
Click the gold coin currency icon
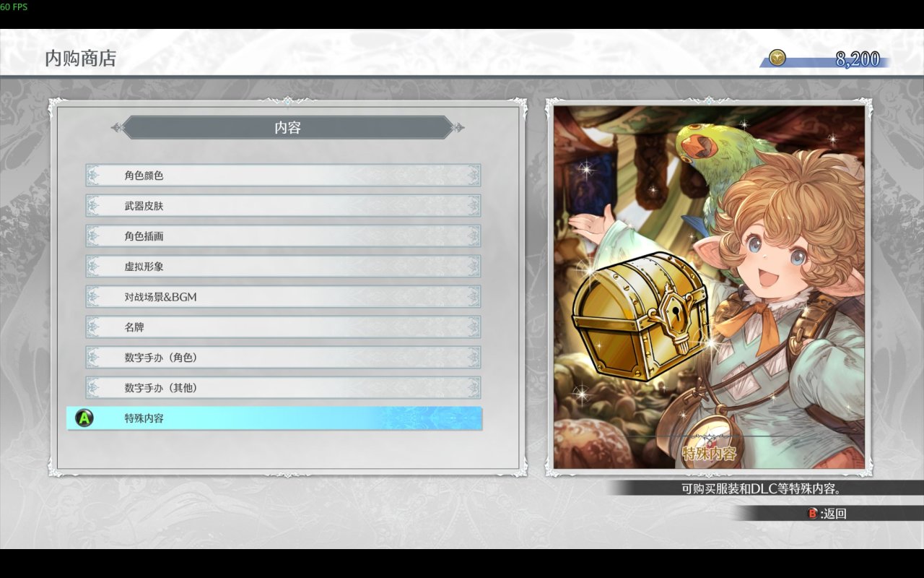[x=777, y=58]
